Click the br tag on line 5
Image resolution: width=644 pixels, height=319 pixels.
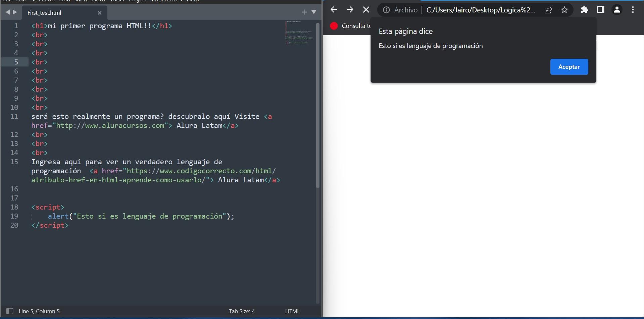[39, 62]
